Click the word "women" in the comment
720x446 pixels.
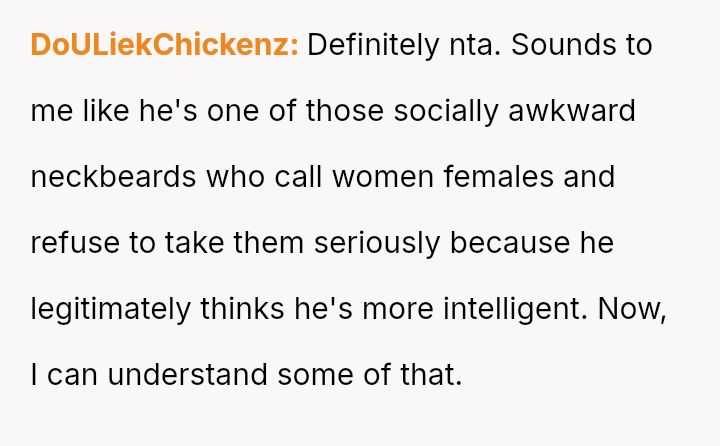point(386,177)
